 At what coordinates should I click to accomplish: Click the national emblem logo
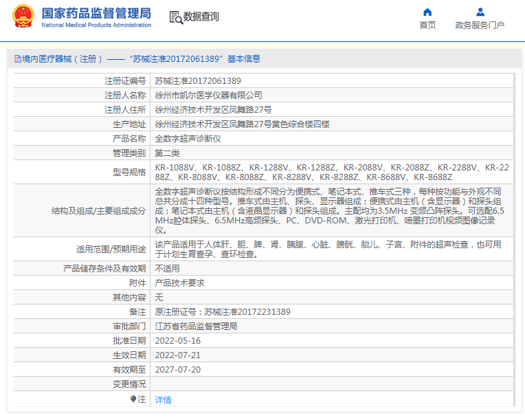pyautogui.click(x=23, y=16)
